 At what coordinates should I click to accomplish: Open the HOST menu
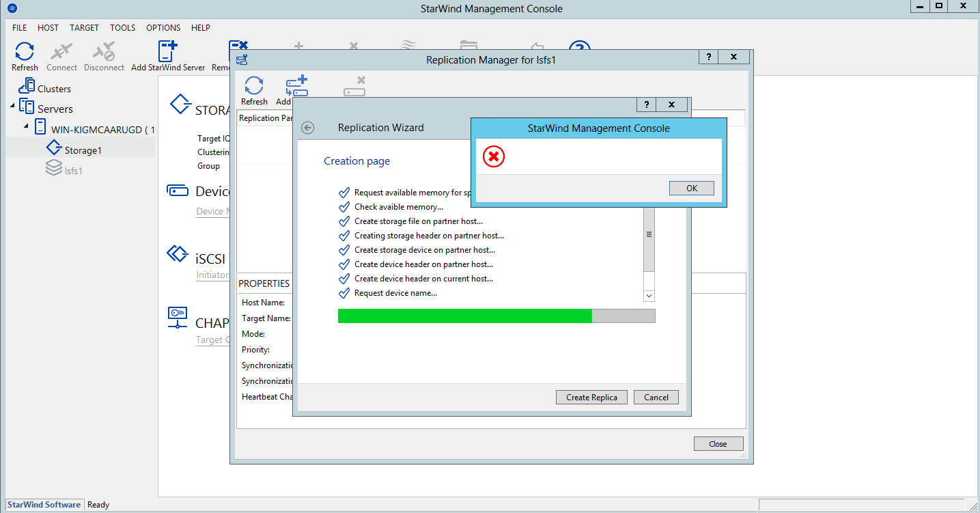(48, 28)
